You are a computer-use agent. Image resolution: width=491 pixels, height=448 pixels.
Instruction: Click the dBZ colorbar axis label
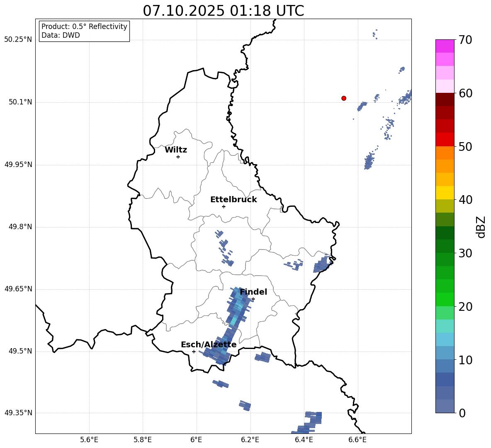[x=481, y=227]
